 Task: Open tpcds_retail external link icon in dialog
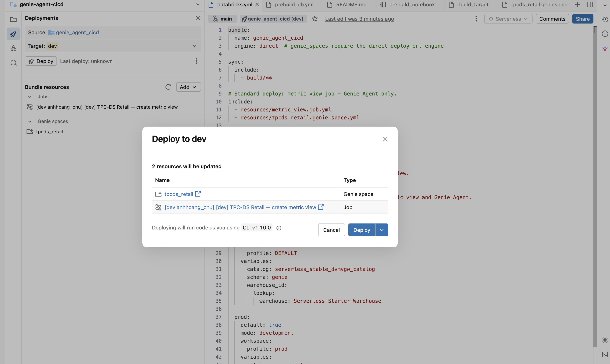[198, 194]
